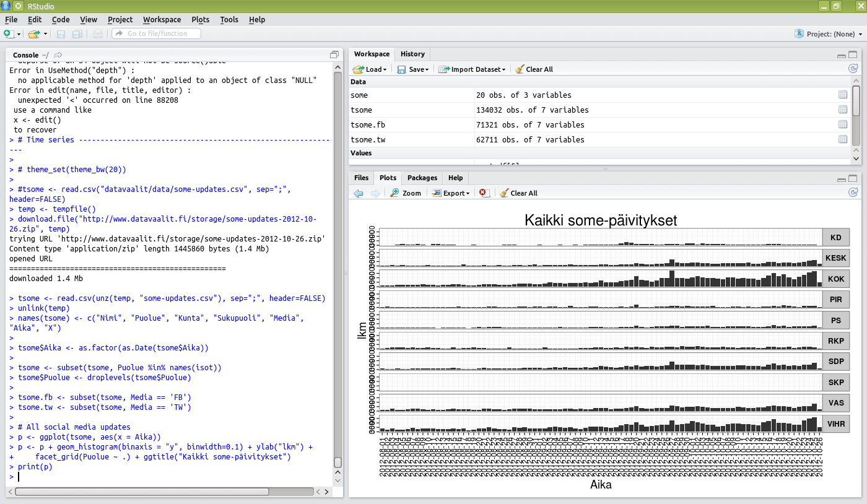Switch to the Plots tab

coord(388,178)
